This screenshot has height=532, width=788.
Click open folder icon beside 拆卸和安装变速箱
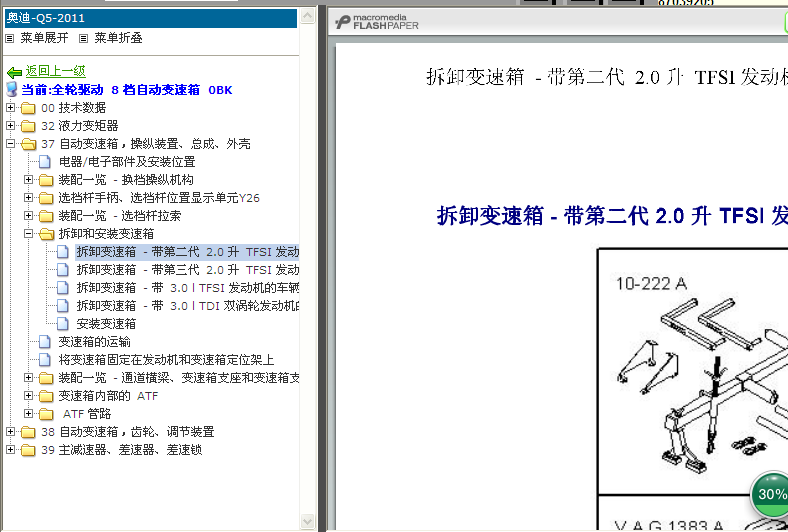pos(46,234)
